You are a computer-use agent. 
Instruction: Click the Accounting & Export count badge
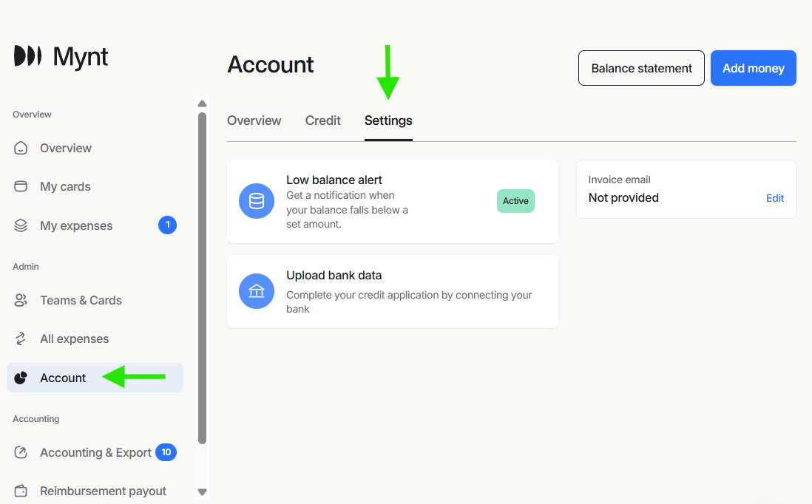[166, 452]
